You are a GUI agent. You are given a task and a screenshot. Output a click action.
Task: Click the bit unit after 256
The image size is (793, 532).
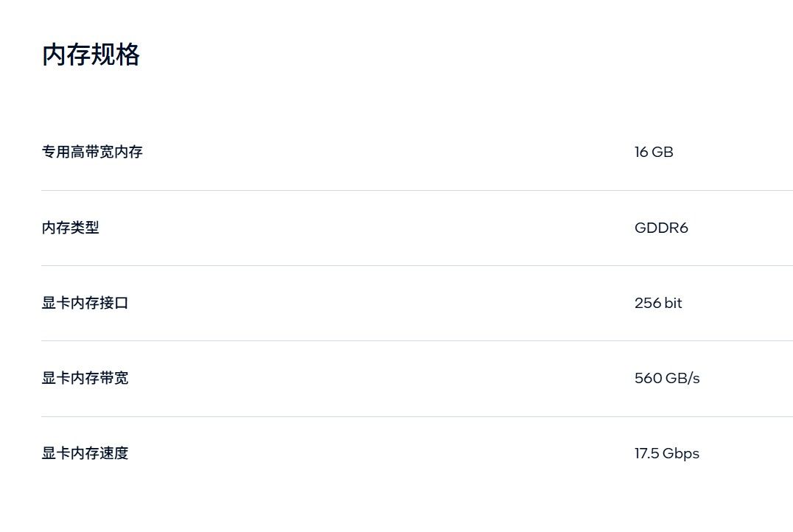[x=673, y=303]
